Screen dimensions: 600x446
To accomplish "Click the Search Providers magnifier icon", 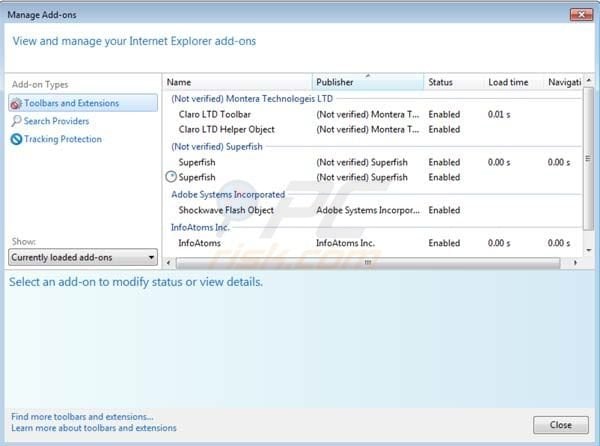I will tap(16, 121).
